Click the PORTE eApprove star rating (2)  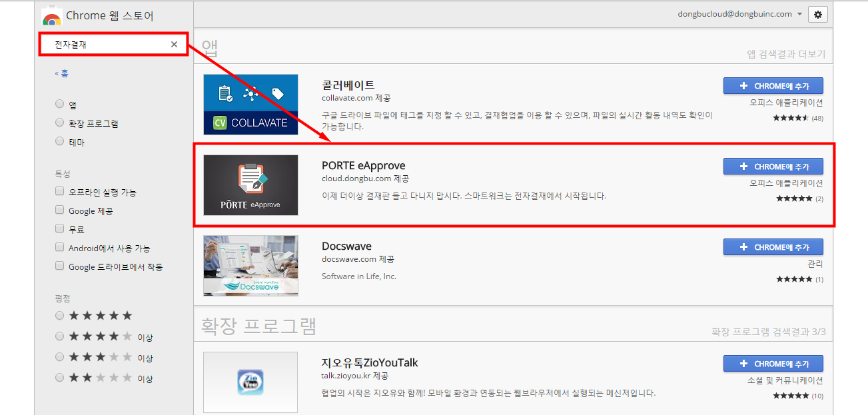pos(799,199)
